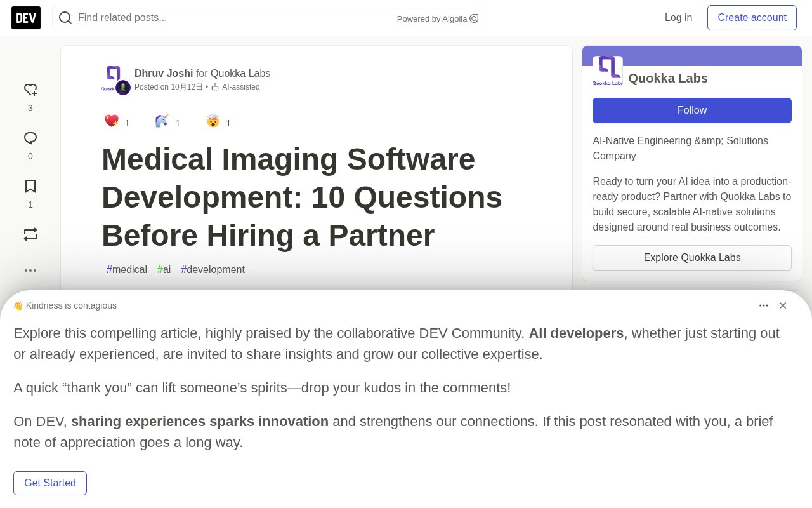Open the sidebar more-options ellipsis
Screen dimensions: 812x508
(30, 271)
